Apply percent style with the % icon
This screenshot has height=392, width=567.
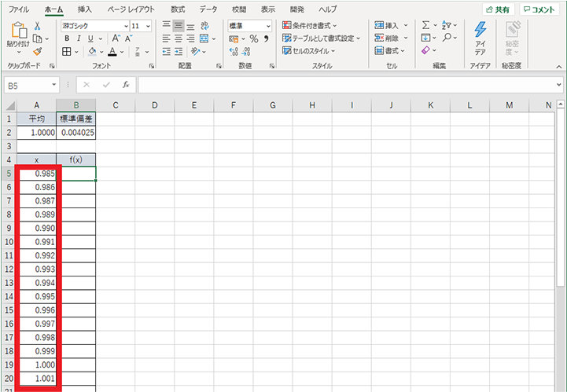pyautogui.click(x=254, y=38)
